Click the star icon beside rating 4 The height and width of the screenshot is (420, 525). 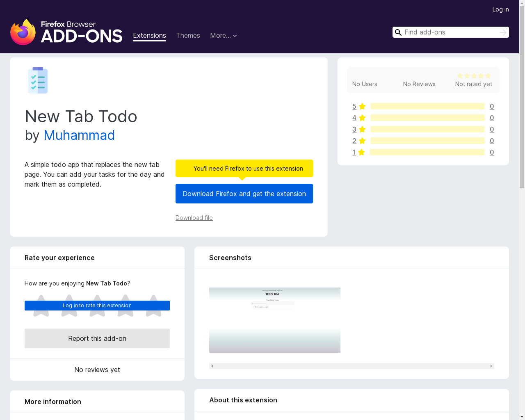pos(362,118)
